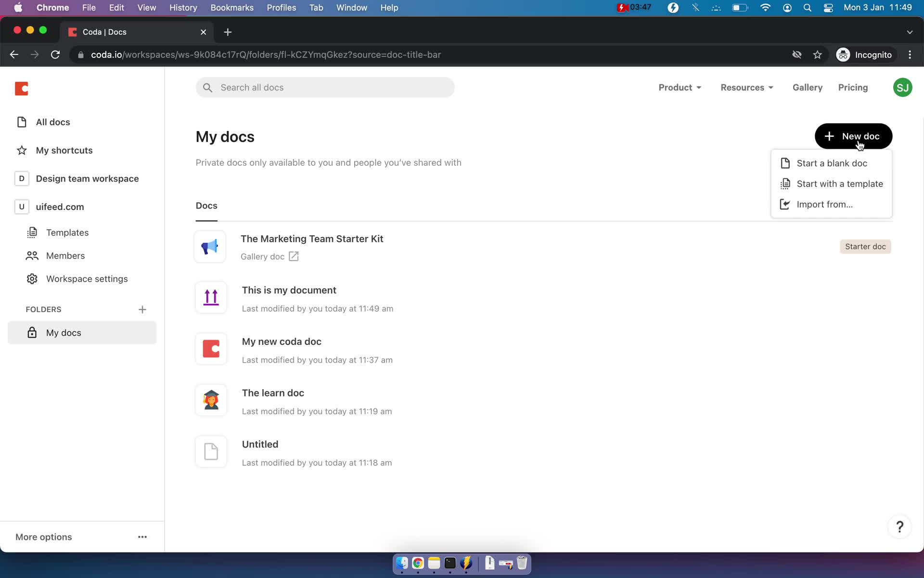Open the Profiles menu in menu bar

pos(282,8)
